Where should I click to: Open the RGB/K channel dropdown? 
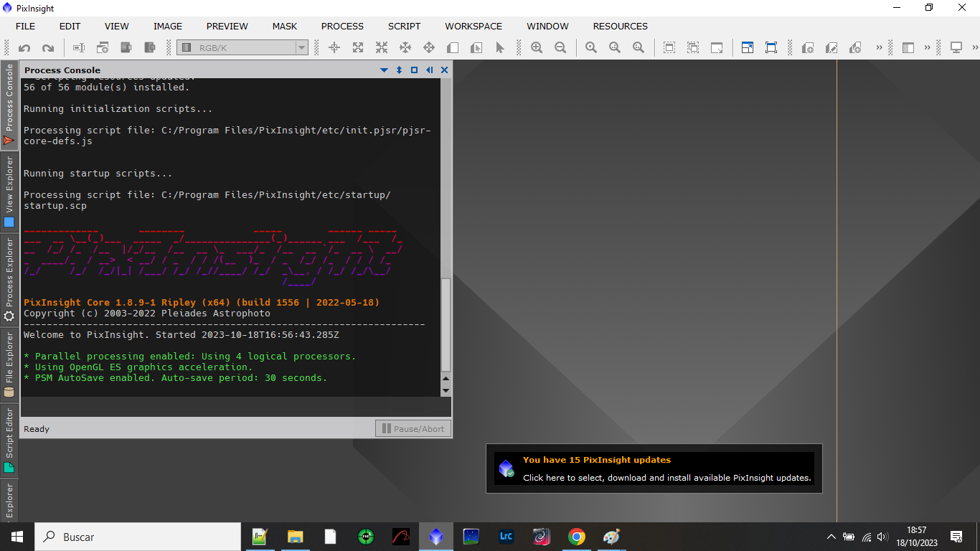(242, 48)
